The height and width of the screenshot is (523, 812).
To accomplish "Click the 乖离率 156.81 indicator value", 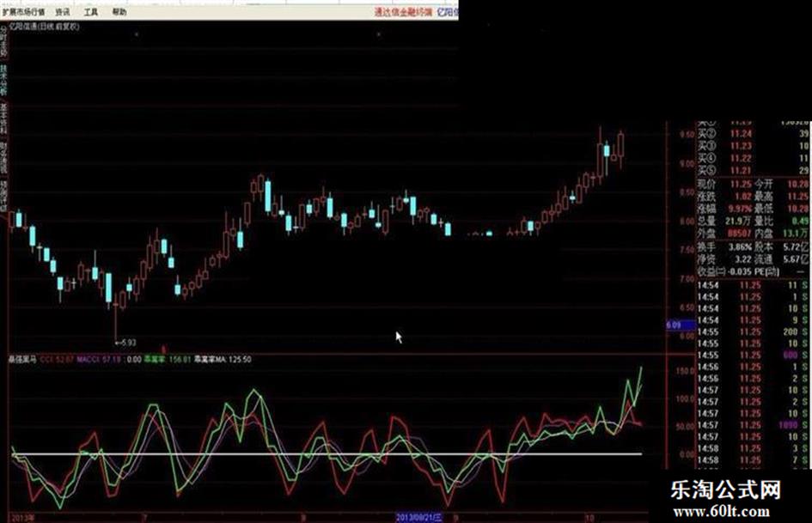I will [168, 359].
